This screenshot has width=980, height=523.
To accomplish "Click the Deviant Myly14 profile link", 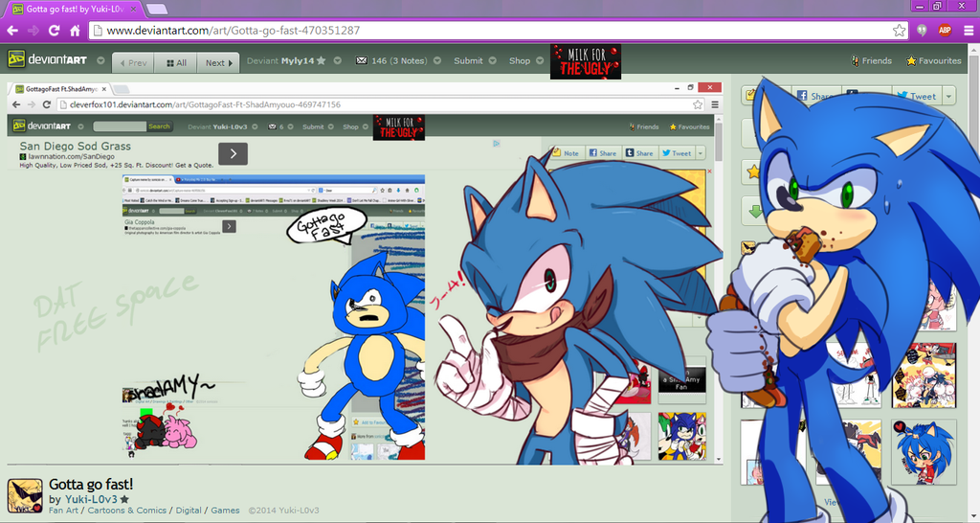I will [x=280, y=60].
